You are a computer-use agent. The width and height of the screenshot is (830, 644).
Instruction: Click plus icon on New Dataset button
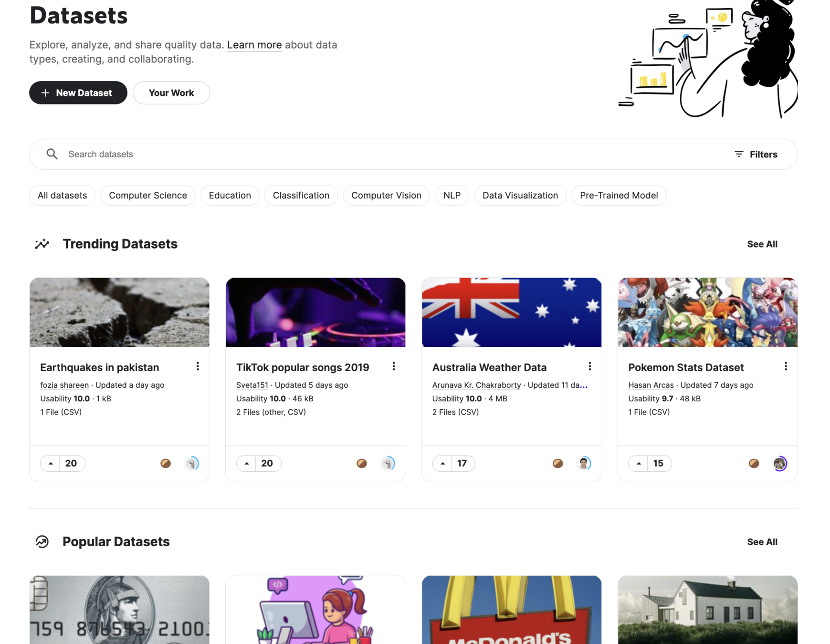click(45, 93)
